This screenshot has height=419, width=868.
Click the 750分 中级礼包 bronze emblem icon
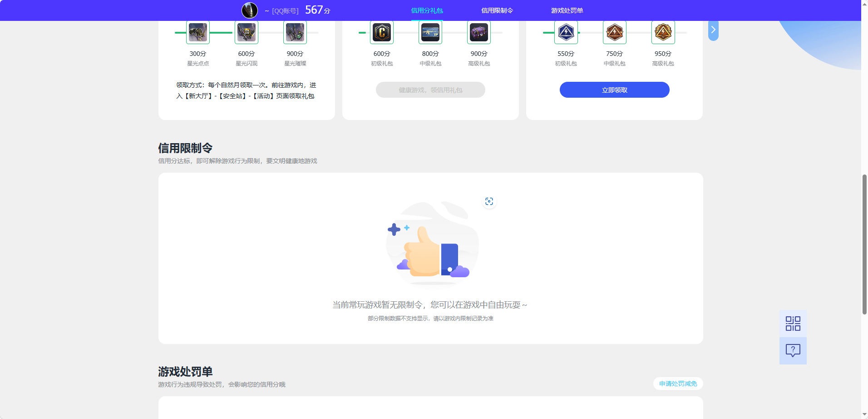coord(615,32)
